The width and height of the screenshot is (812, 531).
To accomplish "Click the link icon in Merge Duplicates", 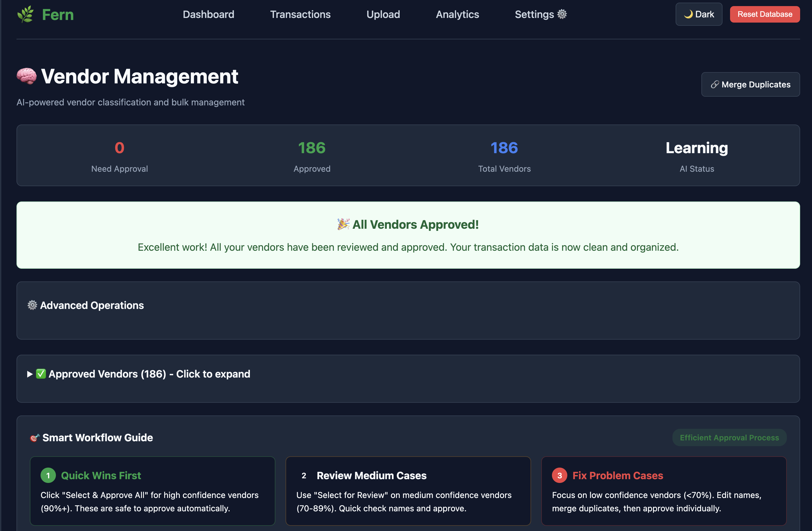I will 715,85.
